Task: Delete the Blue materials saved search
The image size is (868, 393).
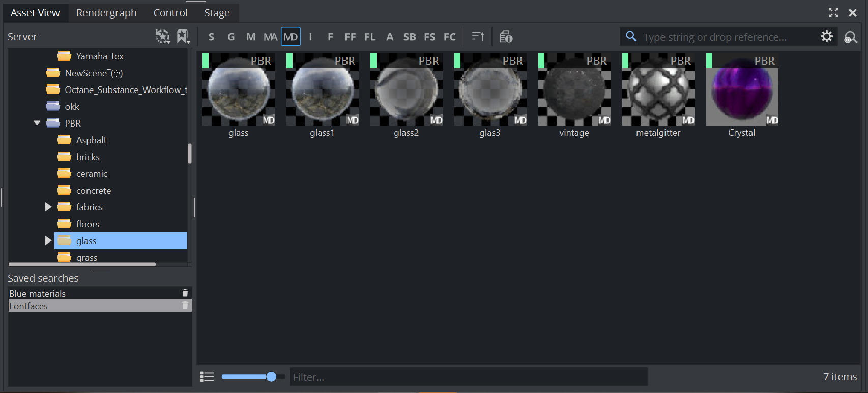Action: click(x=185, y=293)
